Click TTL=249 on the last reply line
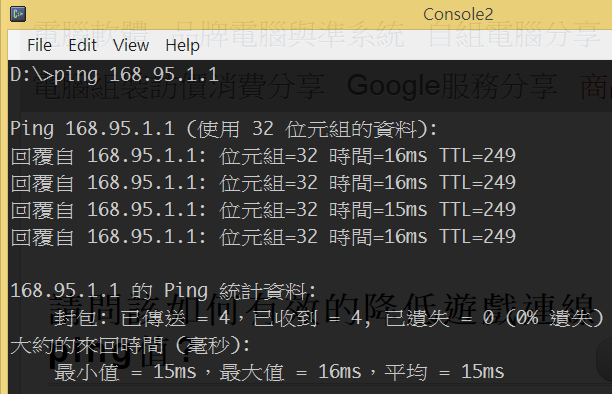Screen dimensions: 612x394 478,237
